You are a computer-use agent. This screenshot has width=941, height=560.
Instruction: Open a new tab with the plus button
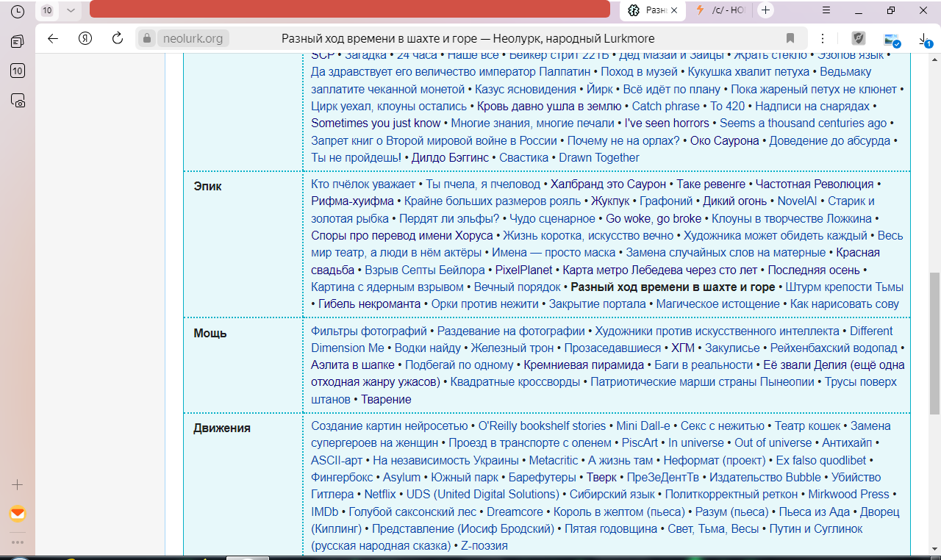point(766,10)
